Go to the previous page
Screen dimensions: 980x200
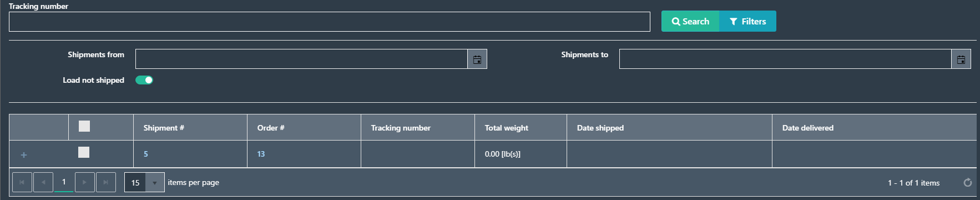[x=43, y=182]
